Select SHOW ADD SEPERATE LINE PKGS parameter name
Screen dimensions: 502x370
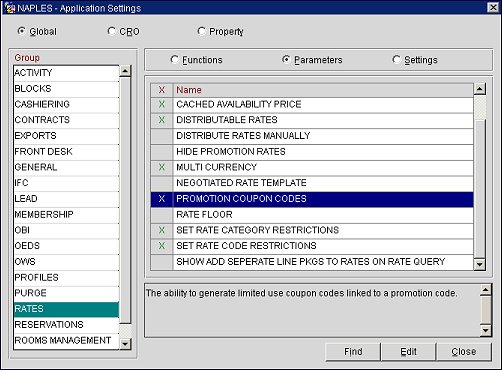323,262
